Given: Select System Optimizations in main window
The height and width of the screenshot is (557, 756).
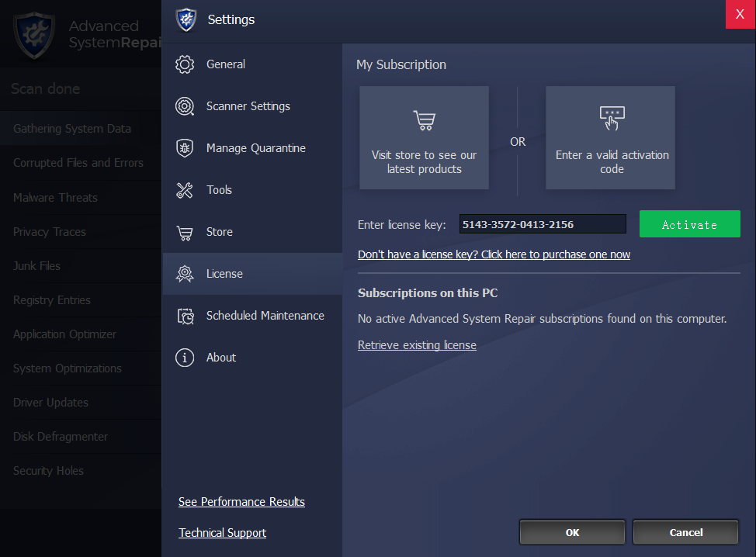Looking at the screenshot, I should point(81,368).
